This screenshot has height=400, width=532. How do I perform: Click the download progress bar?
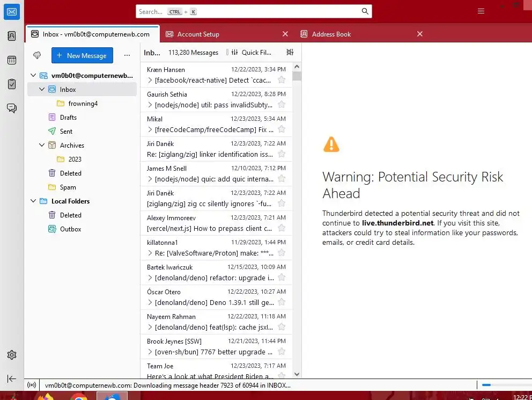pos(507,385)
